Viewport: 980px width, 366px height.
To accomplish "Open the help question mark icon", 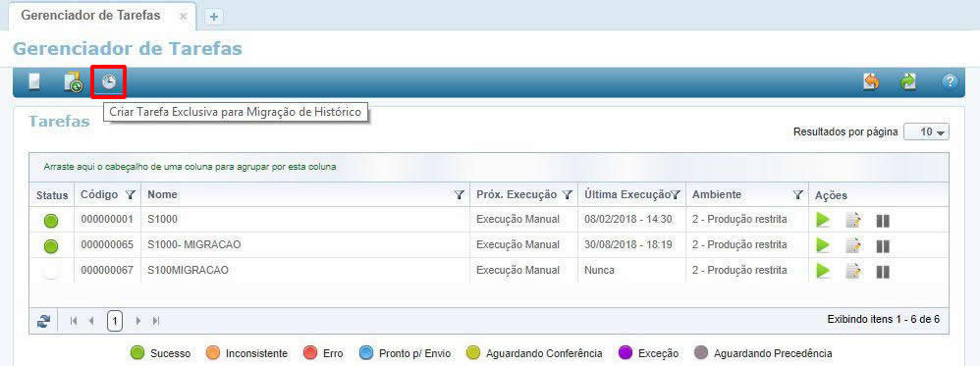I will click(x=949, y=81).
